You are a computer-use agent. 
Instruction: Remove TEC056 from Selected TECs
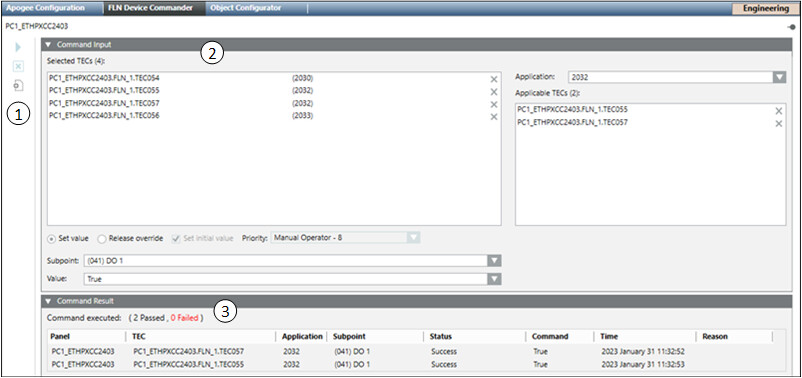tap(494, 117)
